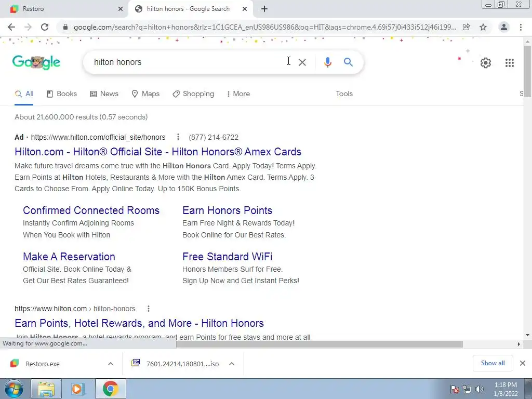Go back to the previous page
The height and width of the screenshot is (399, 532).
click(x=11, y=27)
